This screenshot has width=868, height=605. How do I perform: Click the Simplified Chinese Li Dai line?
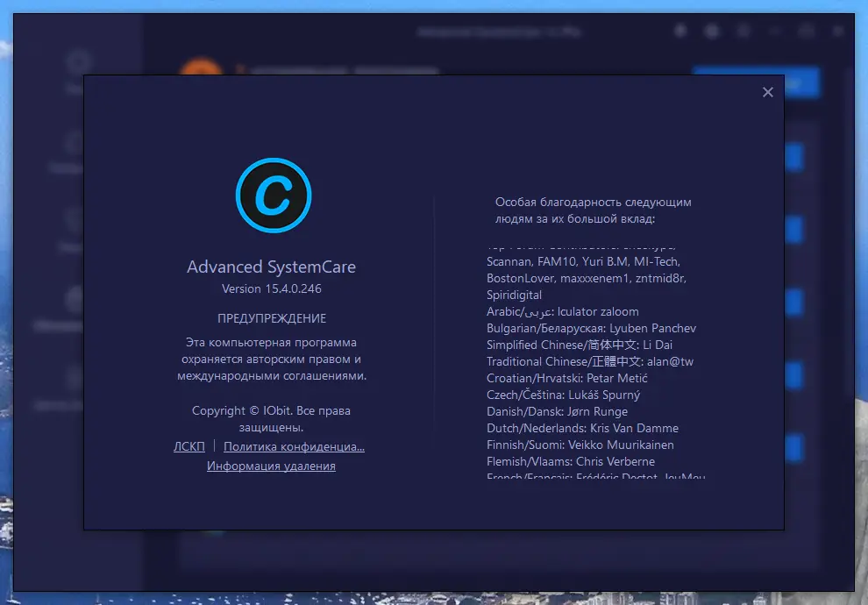(579, 345)
